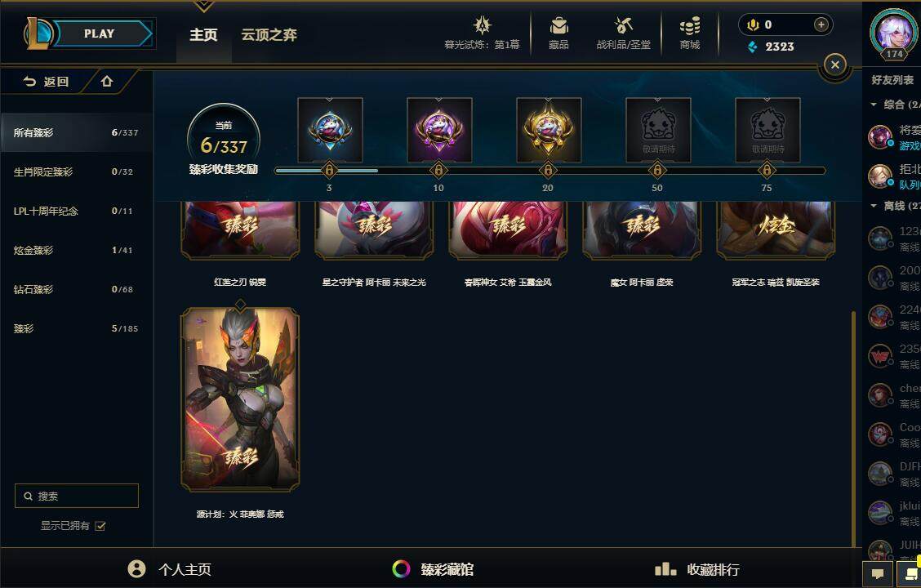Open the chat bubble icon at bottom right
The height and width of the screenshot is (588, 921).
coord(878,574)
